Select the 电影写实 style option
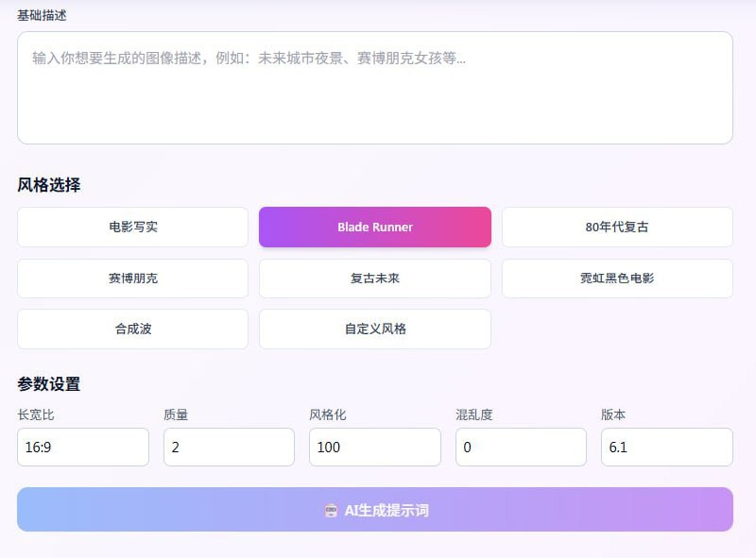756x558 pixels. 131,227
